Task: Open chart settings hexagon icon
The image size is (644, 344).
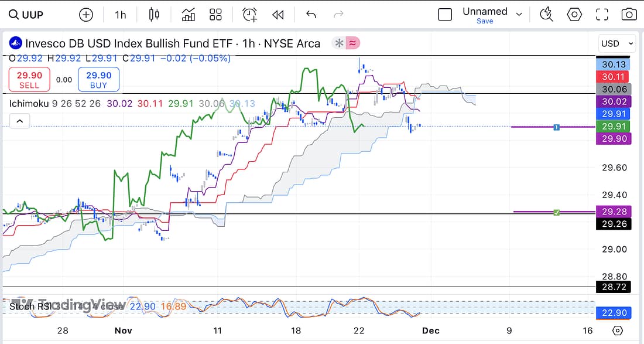Action: coord(575,15)
